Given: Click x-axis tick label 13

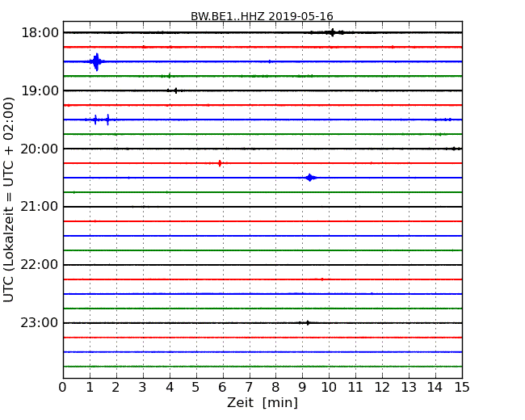Looking at the screenshot, I should click(x=409, y=388).
